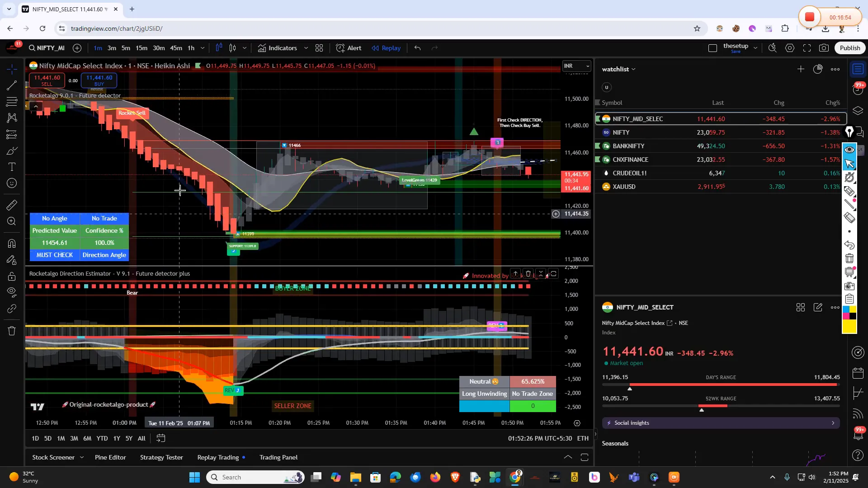Open the timeframe intervals dropdown arrow
Screen dimensions: 868x488
(203, 48)
